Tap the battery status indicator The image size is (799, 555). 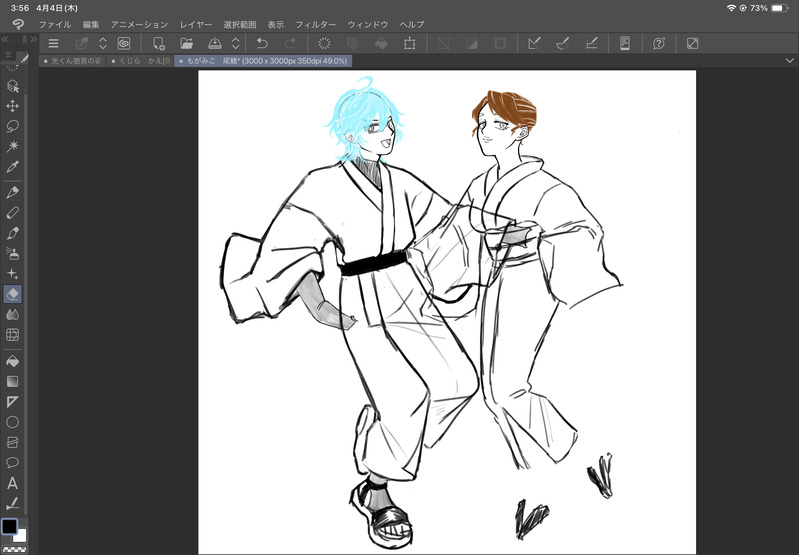[x=780, y=8]
